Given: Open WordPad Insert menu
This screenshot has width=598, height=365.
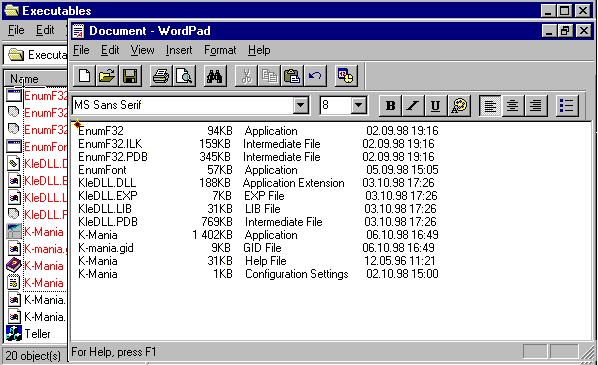Looking at the screenshot, I should [x=179, y=50].
